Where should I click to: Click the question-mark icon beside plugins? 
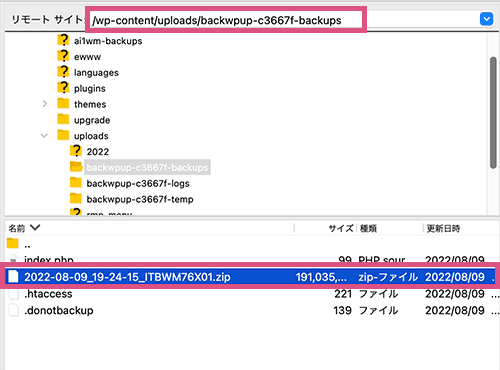63,88
